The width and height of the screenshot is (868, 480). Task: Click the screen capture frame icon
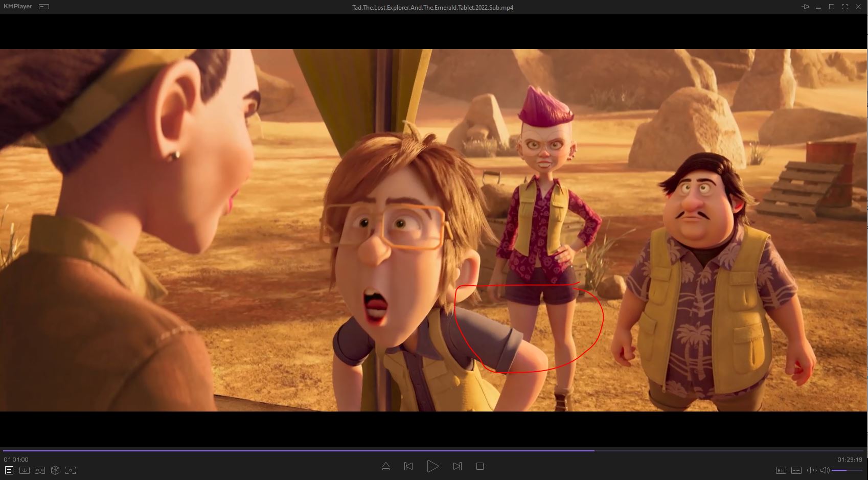[x=71, y=470]
